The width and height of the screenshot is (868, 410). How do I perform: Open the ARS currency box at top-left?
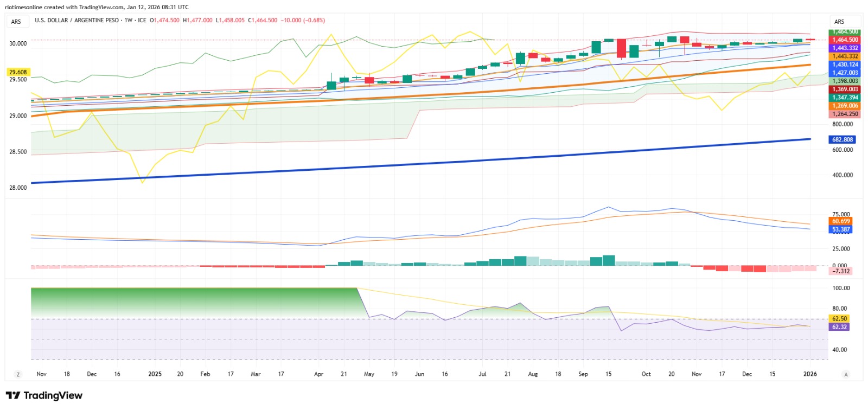[x=16, y=21]
